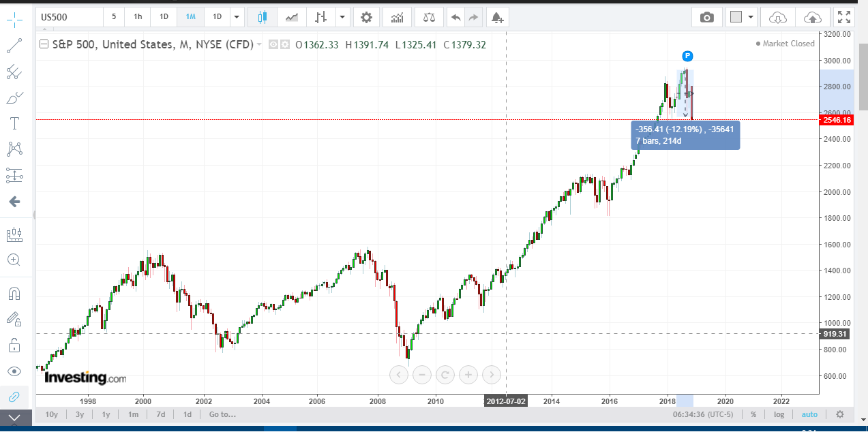This screenshot has height=432, width=868.
Task: Create an alert with bell icon
Action: (x=498, y=17)
